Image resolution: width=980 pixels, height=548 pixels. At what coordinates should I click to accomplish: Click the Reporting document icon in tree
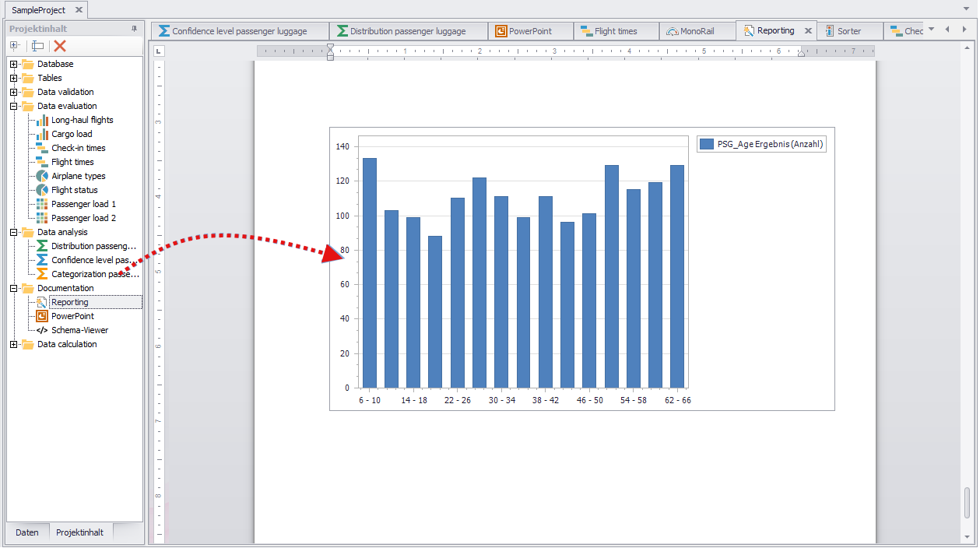[x=42, y=302]
